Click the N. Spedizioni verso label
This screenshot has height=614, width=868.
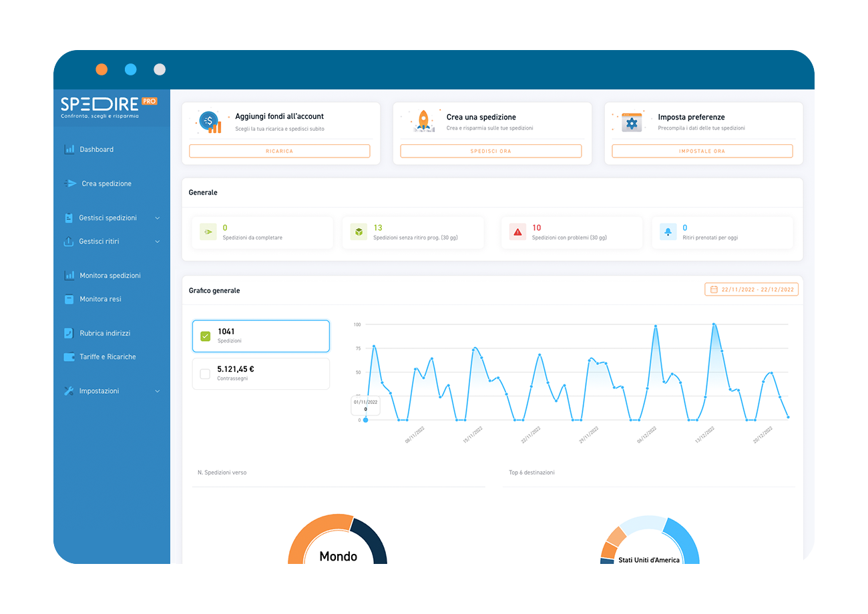[222, 473]
